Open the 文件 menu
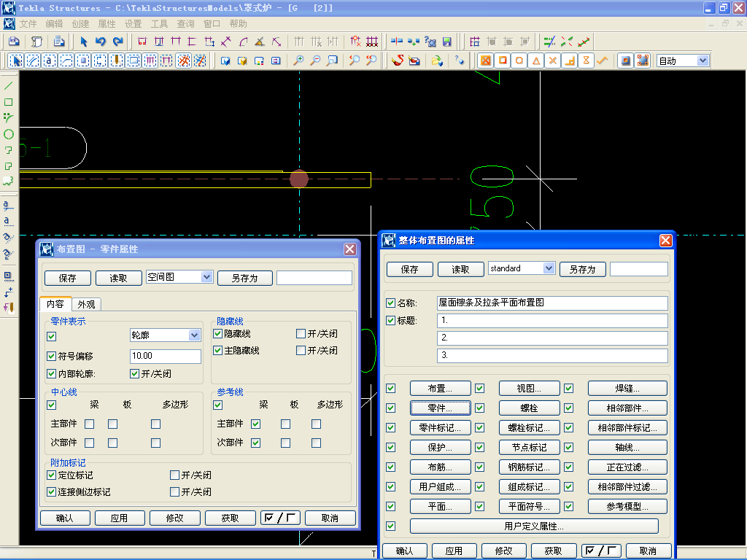This screenshot has width=747, height=560. pyautogui.click(x=28, y=24)
